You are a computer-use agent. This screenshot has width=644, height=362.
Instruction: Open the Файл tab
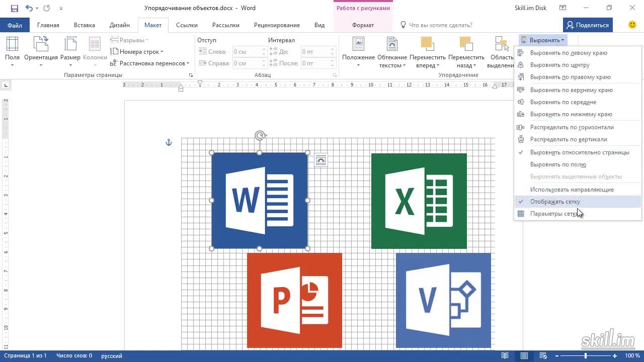click(x=15, y=25)
